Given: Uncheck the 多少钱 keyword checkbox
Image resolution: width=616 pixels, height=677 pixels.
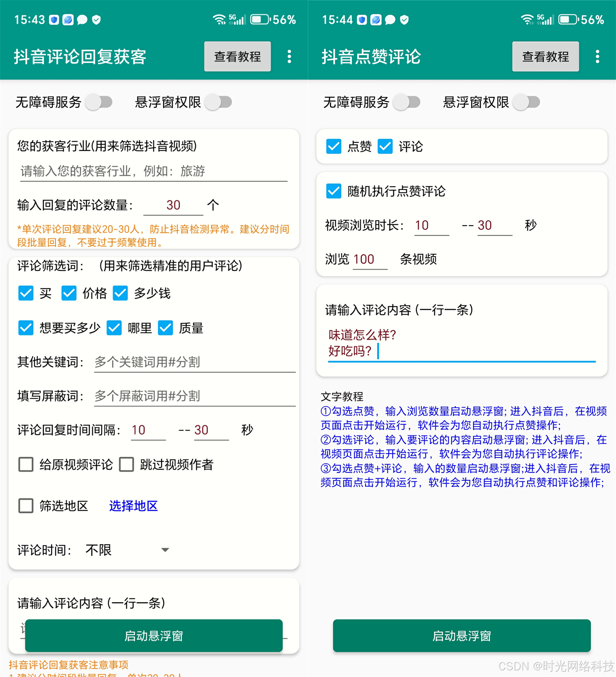Looking at the screenshot, I should [x=120, y=293].
